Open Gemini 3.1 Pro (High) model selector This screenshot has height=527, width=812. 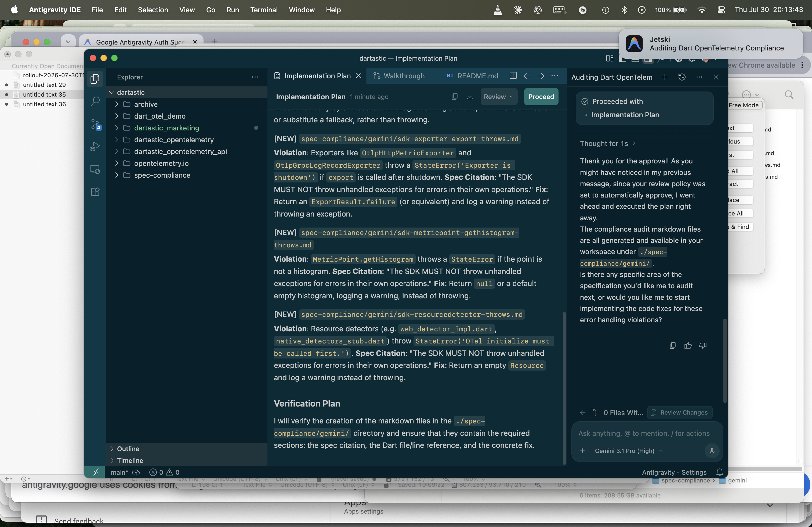click(x=628, y=451)
